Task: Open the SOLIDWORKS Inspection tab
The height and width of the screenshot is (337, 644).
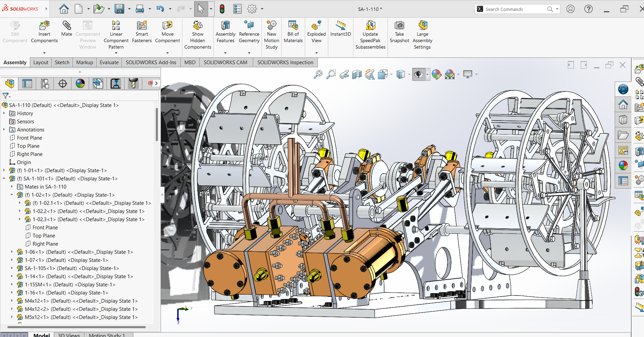Action: point(285,63)
